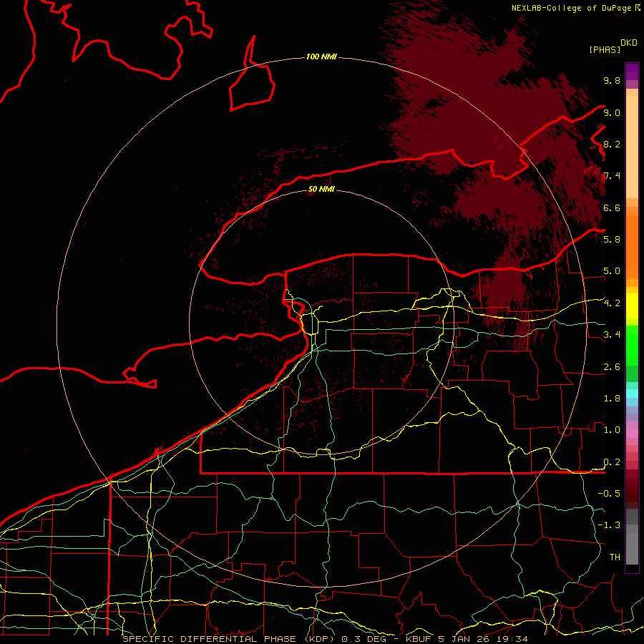Select the 1.0 scale value
The image size is (644, 644).
click(612, 429)
